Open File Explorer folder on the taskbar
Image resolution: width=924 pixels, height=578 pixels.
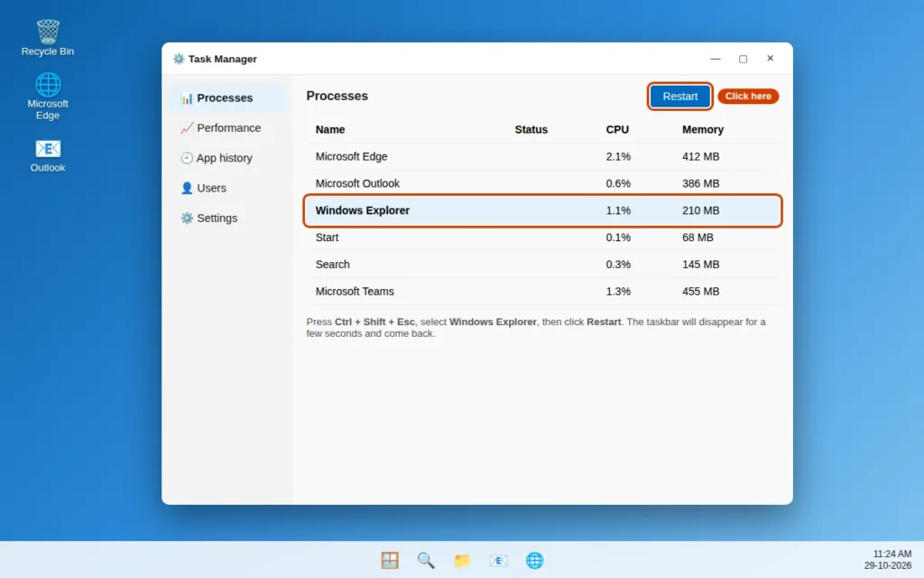(462, 560)
